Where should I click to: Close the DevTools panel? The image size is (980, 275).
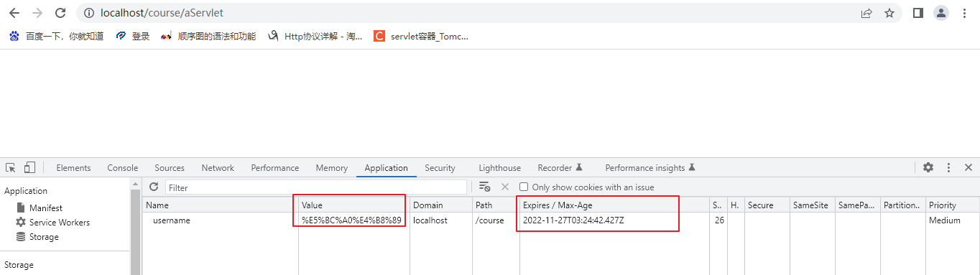click(969, 167)
